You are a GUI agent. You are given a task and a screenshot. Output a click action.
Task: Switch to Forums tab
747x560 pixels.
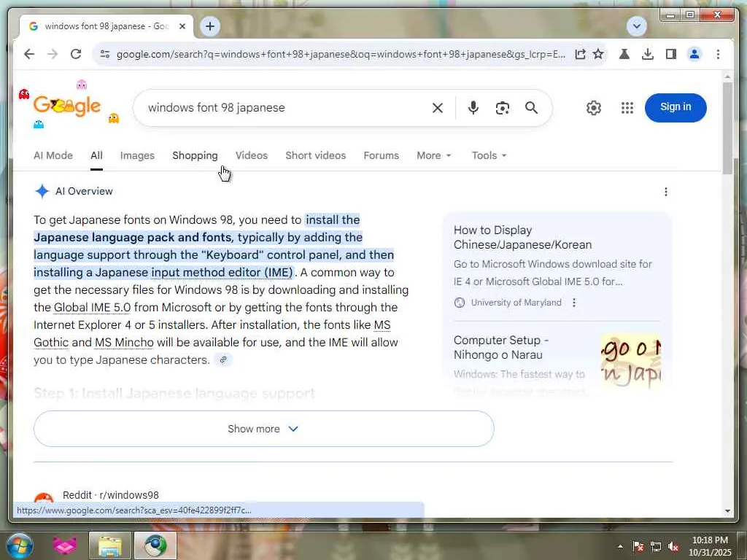pos(381,156)
